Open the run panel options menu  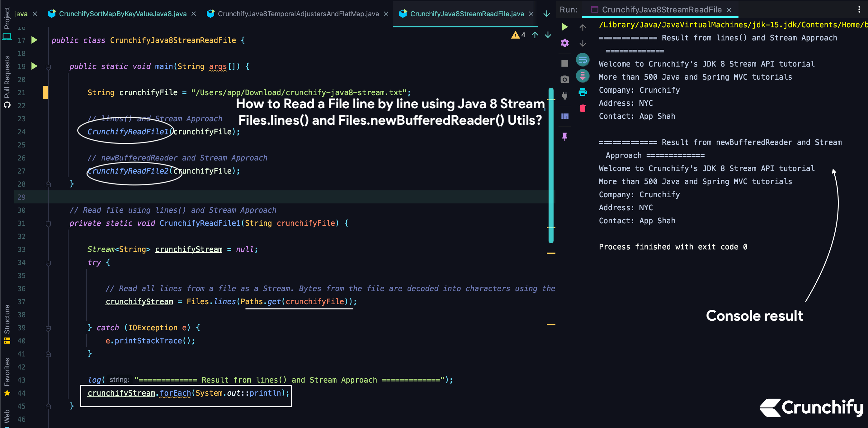tap(859, 9)
